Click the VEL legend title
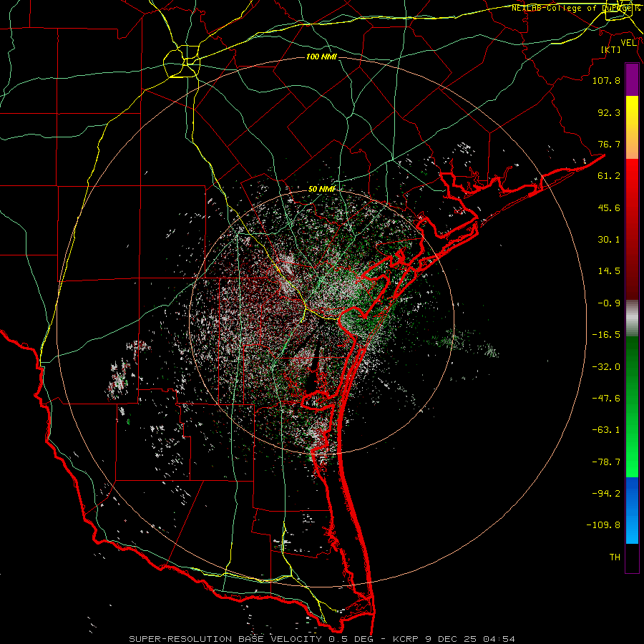 628,43
